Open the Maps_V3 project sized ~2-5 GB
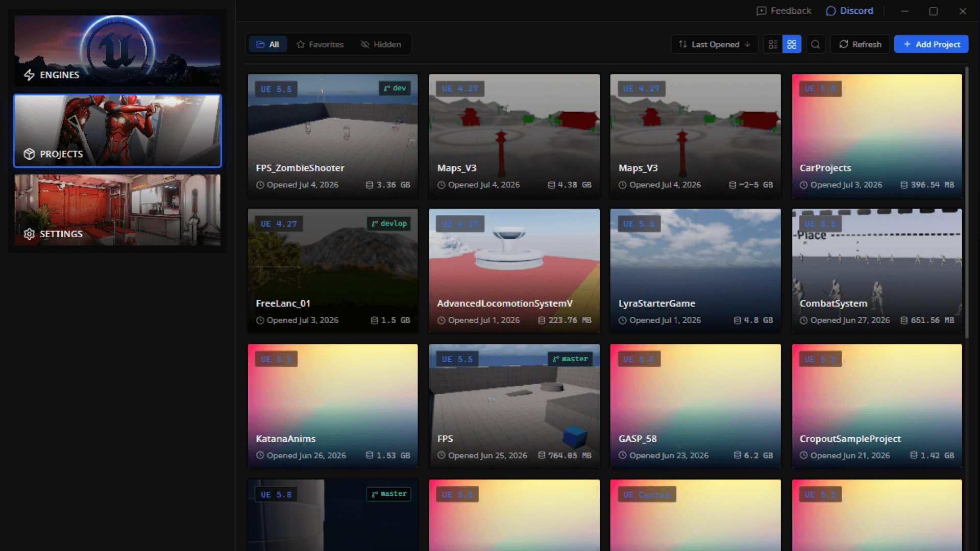 pyautogui.click(x=695, y=136)
